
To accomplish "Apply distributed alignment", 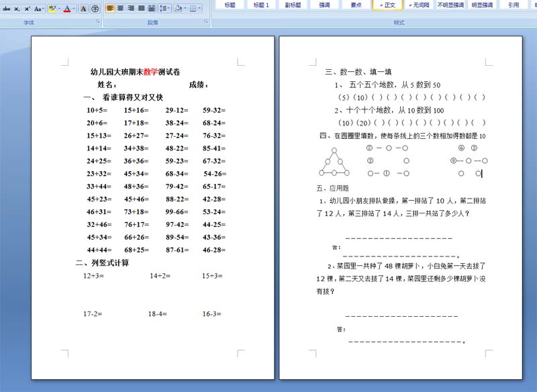I will pyautogui.click(x=152, y=8).
